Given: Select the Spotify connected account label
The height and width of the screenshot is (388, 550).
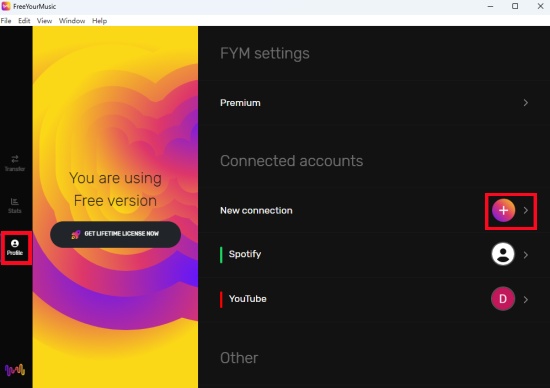Looking at the screenshot, I should tap(245, 254).
